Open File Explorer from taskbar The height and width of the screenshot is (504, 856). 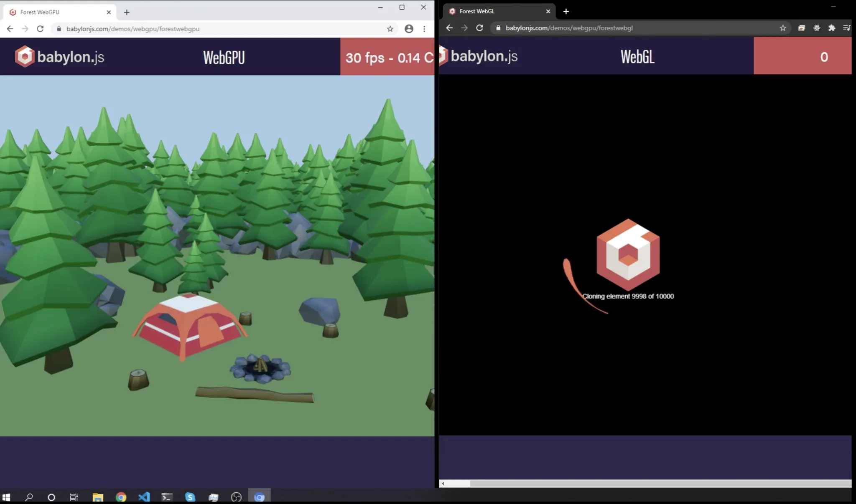click(x=98, y=497)
